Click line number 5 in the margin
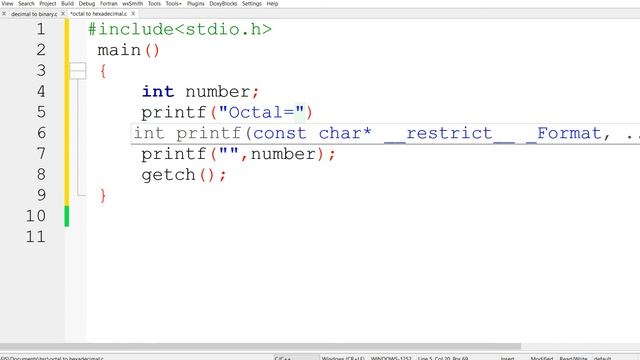Viewport: 640px width, 360px height. (x=41, y=112)
